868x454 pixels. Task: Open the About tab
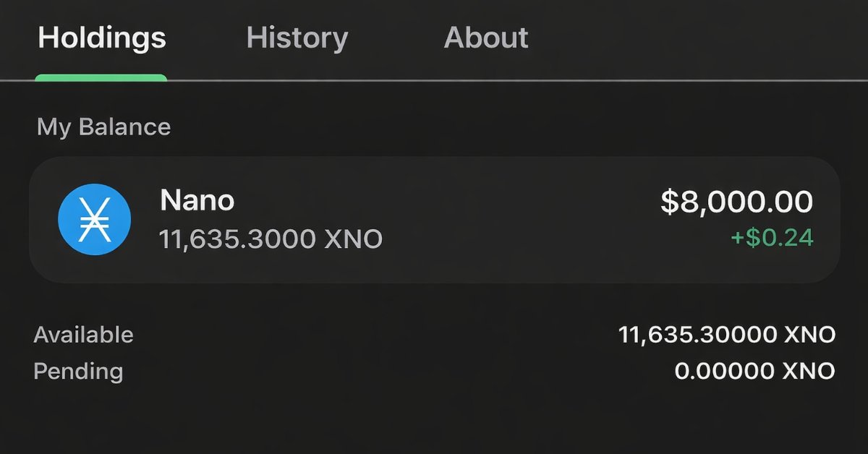486,38
